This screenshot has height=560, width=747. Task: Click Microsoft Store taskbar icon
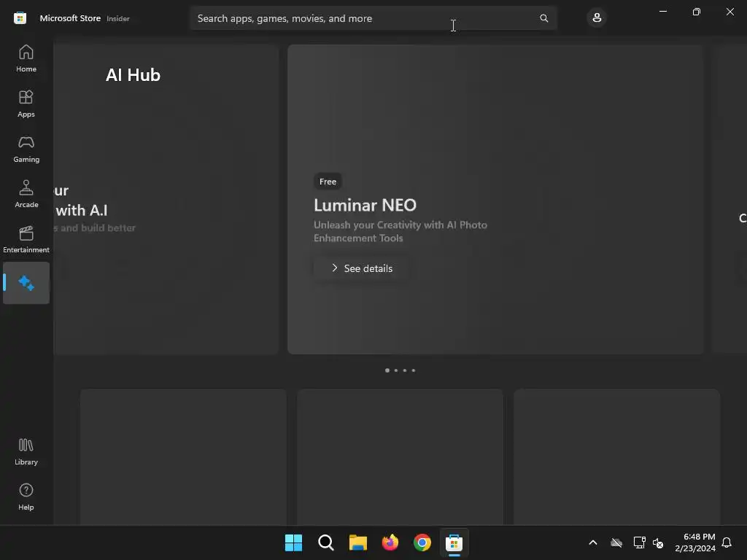click(454, 542)
